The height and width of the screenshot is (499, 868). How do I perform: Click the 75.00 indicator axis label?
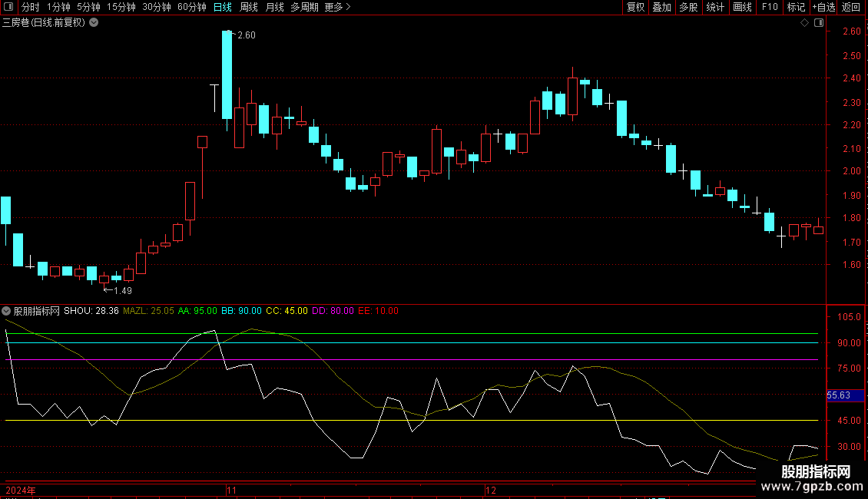click(849, 368)
